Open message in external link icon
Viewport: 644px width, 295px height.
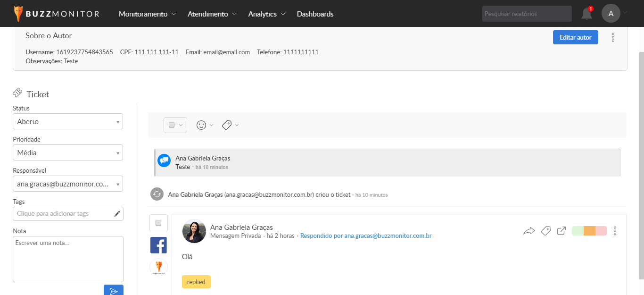pos(561,231)
